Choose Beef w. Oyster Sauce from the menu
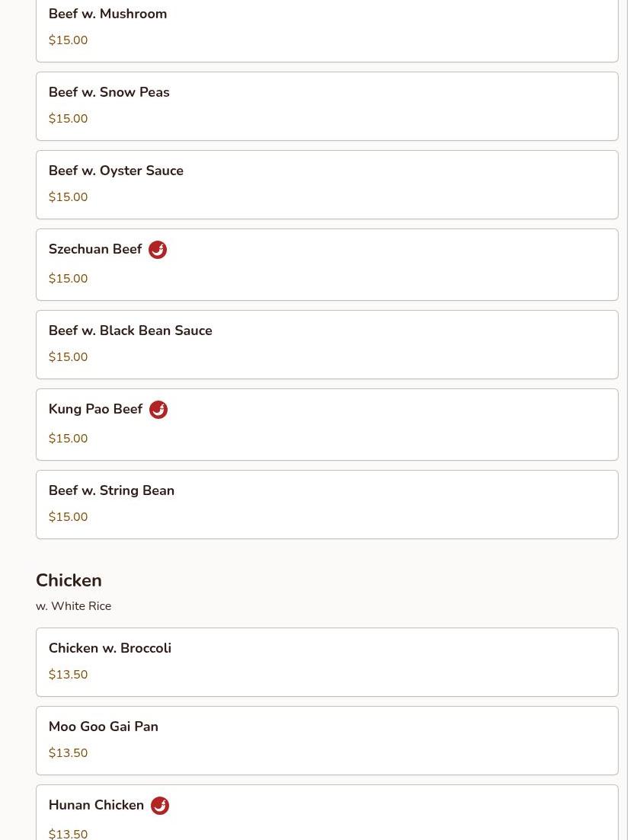 click(x=327, y=185)
